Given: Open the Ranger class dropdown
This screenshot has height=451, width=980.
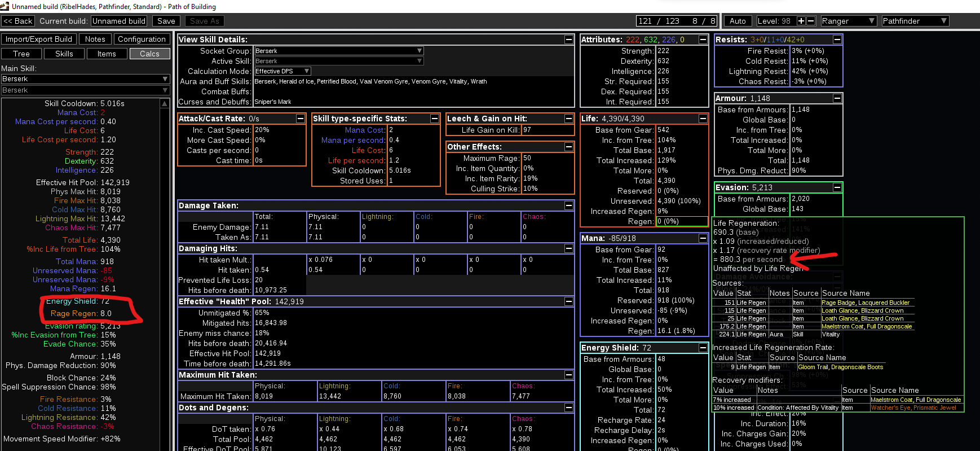Looking at the screenshot, I should click(849, 21).
